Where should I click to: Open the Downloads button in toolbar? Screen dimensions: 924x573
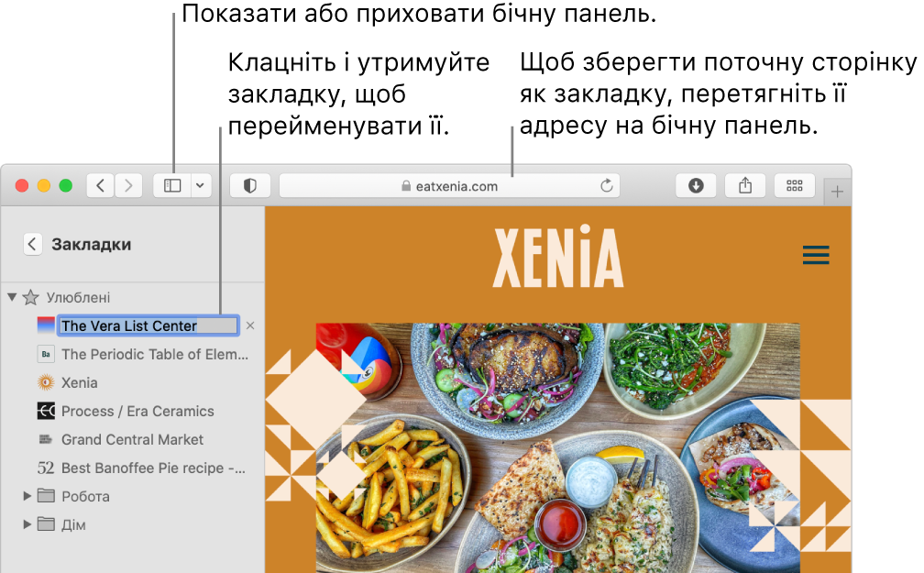click(696, 185)
